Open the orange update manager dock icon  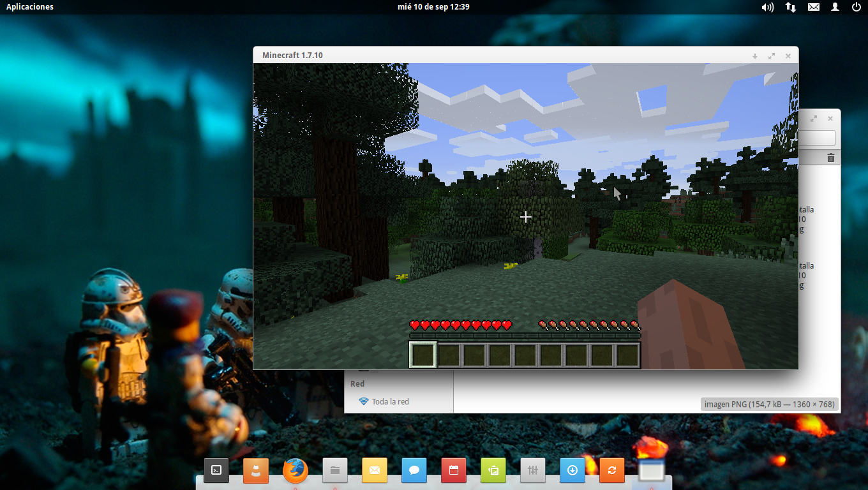[x=612, y=470]
